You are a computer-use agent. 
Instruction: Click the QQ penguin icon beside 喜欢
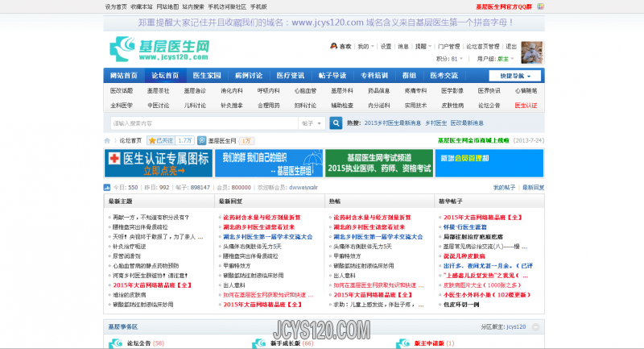point(333,47)
